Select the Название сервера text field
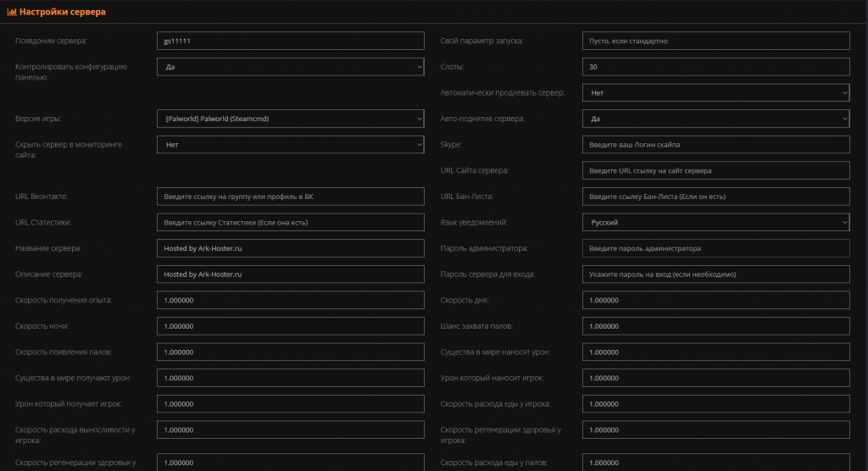Screen dimensions: 868x471 pos(291,248)
